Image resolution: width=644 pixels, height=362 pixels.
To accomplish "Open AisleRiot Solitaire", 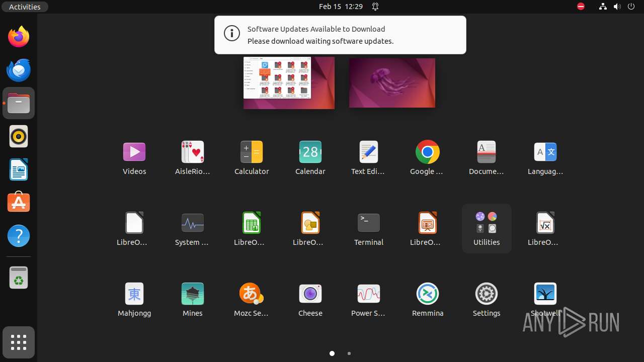I will [193, 158].
